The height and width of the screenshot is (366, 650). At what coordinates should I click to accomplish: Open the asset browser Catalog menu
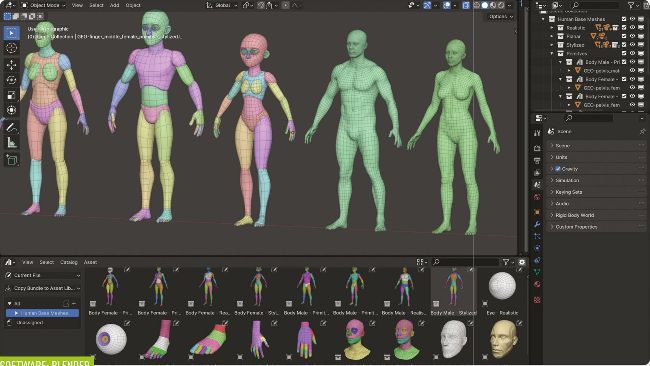pos(69,262)
